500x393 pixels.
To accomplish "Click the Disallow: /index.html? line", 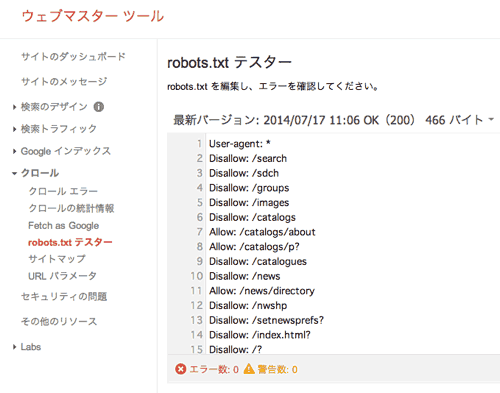I will point(260,335).
